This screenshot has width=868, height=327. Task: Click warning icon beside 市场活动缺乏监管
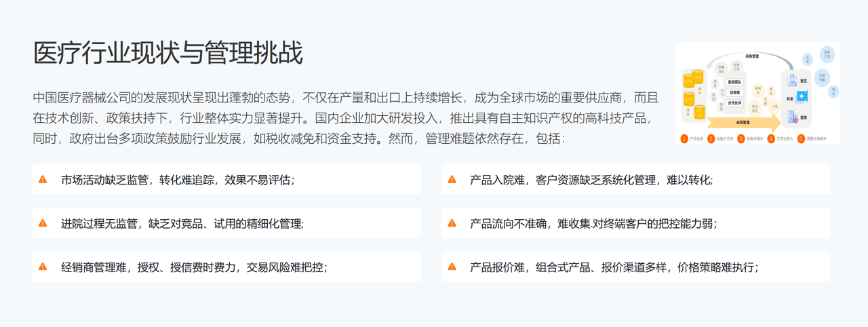coord(43,180)
